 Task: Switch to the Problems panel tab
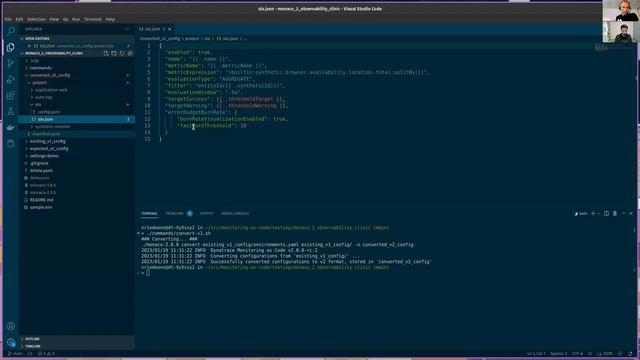point(174,213)
